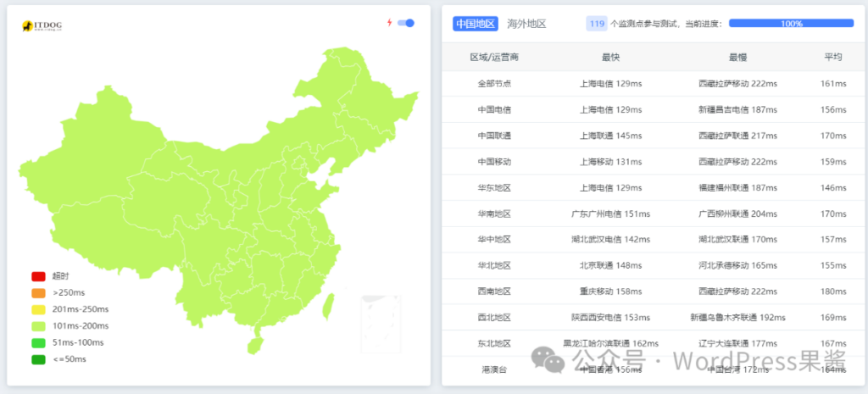Click 西藏拉萨移动 222ms in 全部节点 row
This screenshot has width=868, height=394.
click(738, 84)
